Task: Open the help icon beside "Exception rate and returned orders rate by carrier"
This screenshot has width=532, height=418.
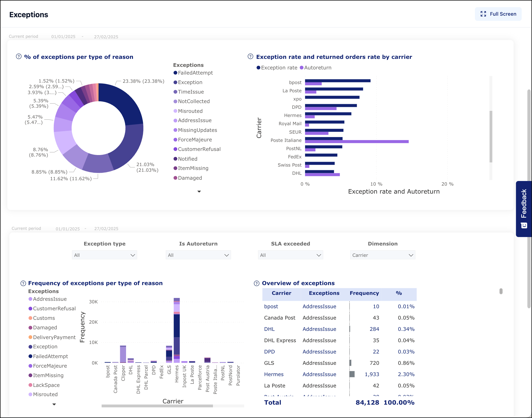Action: [250, 57]
